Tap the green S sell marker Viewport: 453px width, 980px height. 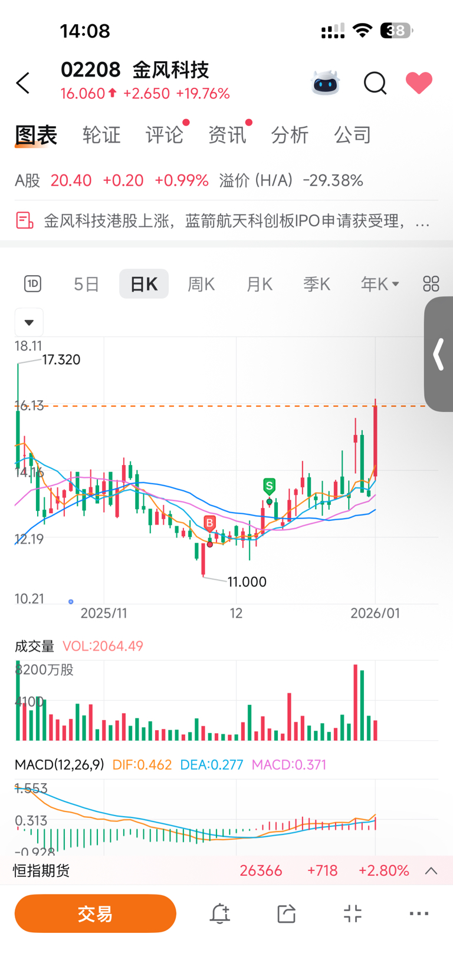270,487
